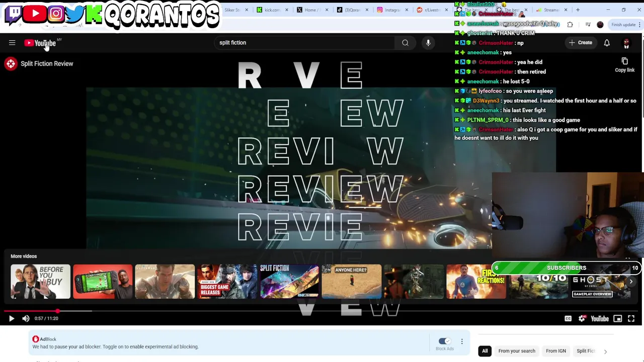Image resolution: width=644 pixels, height=362 pixels.
Task: Open the browser extensions puzzle icon
Action: 570,25
